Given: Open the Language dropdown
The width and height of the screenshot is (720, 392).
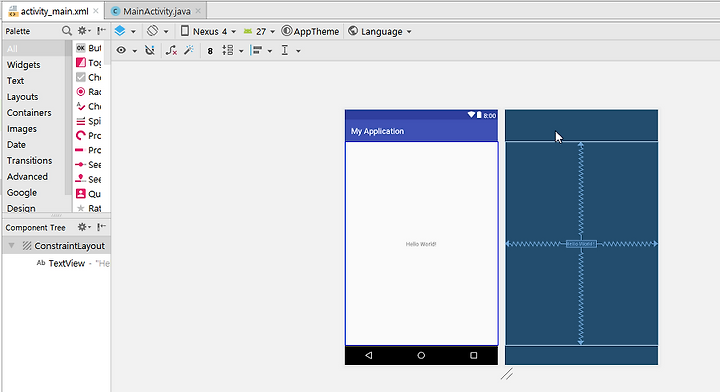Looking at the screenshot, I should click(380, 31).
